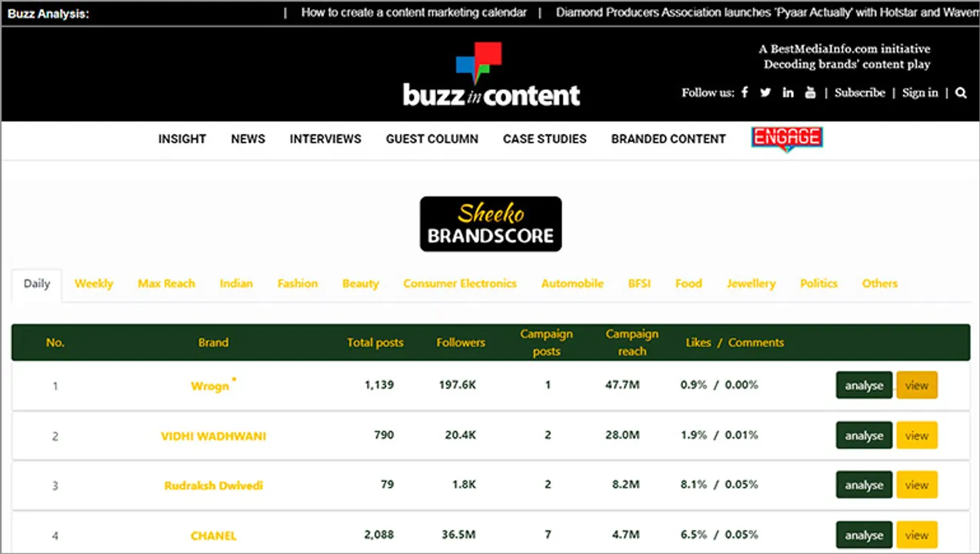This screenshot has width=980, height=554.
Task: Switch to the Max Reach tab
Action: pos(166,284)
